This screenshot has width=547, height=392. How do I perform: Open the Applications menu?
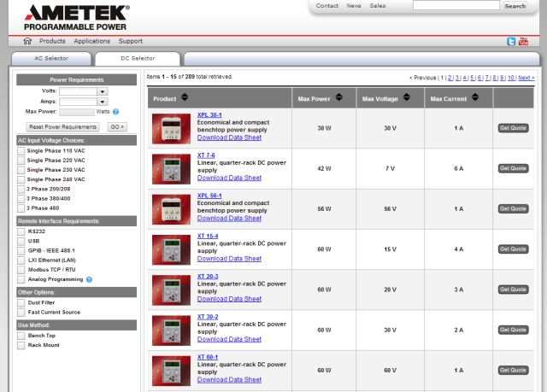click(91, 41)
